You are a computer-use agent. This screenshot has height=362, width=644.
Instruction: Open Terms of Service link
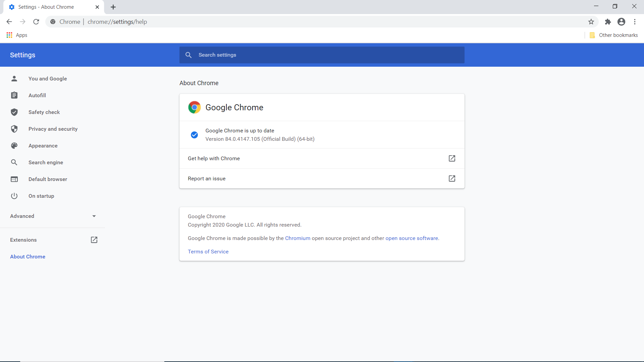click(208, 251)
